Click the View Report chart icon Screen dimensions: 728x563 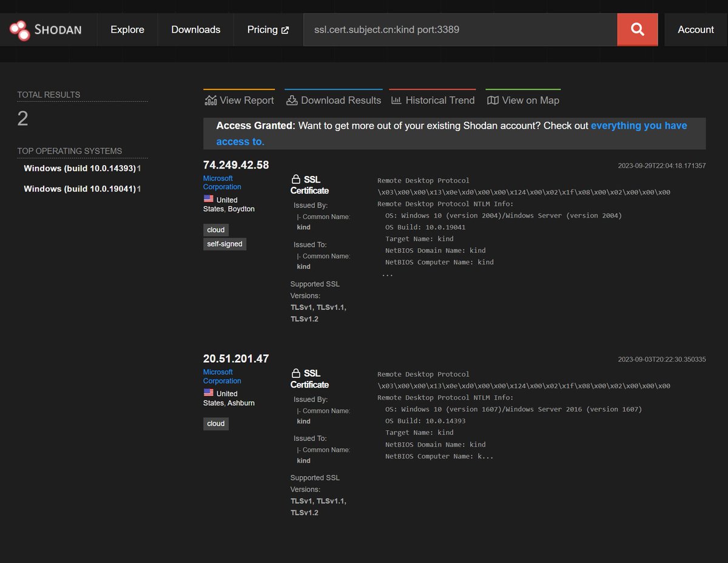coord(211,100)
